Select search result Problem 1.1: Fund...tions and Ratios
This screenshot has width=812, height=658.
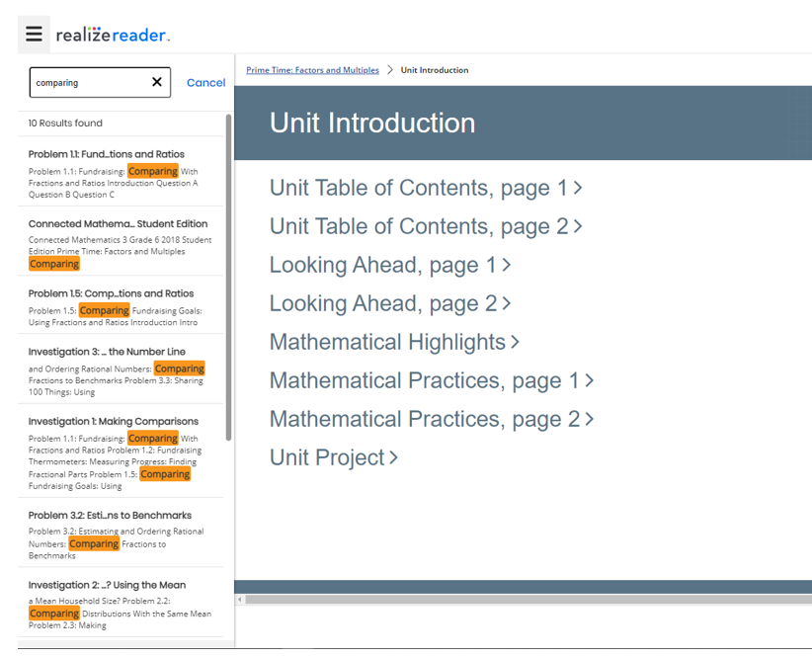107,154
